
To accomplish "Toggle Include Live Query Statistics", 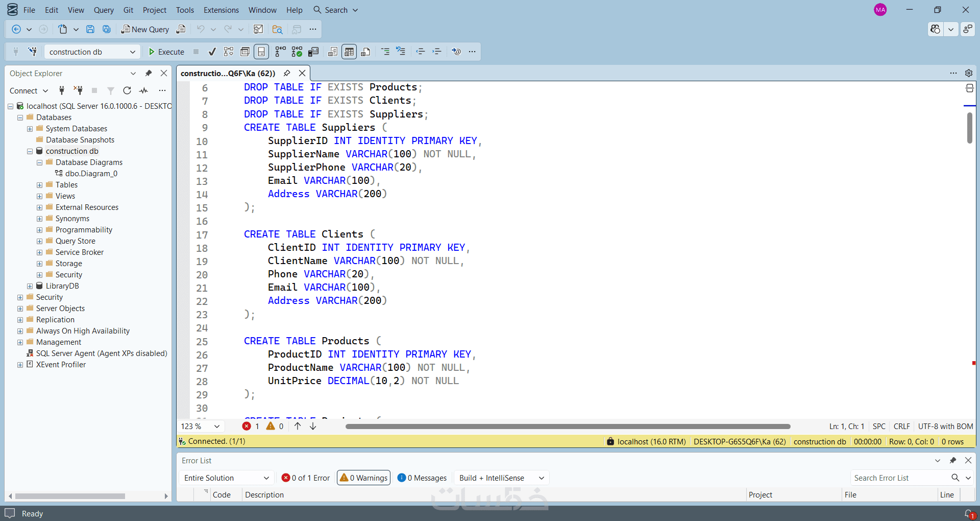I will click(x=297, y=52).
